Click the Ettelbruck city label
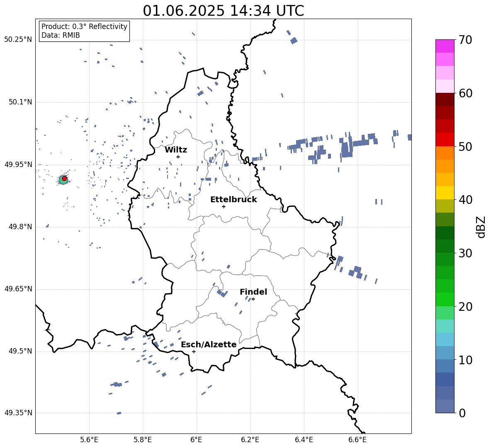491x448 pixels. coord(233,200)
